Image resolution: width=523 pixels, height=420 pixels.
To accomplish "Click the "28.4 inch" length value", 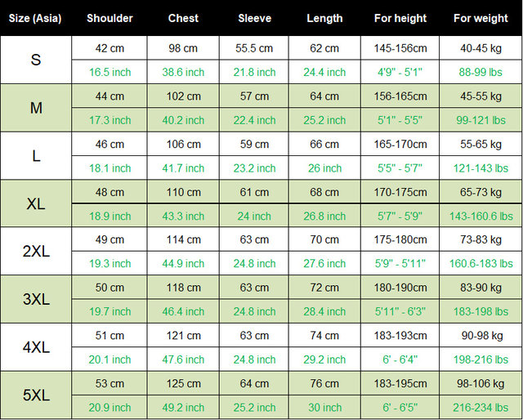I will tap(324, 311).
